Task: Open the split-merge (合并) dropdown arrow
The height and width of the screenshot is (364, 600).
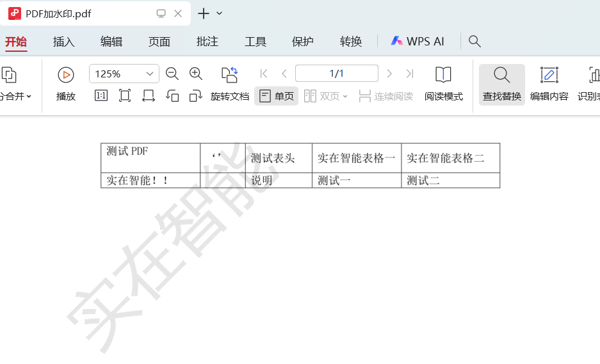Action: point(29,97)
